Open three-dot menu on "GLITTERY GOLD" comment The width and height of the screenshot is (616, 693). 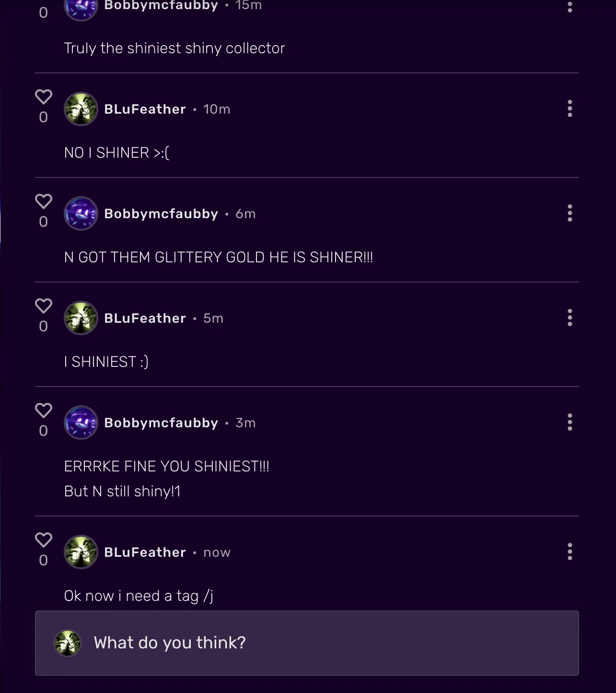pyautogui.click(x=570, y=213)
